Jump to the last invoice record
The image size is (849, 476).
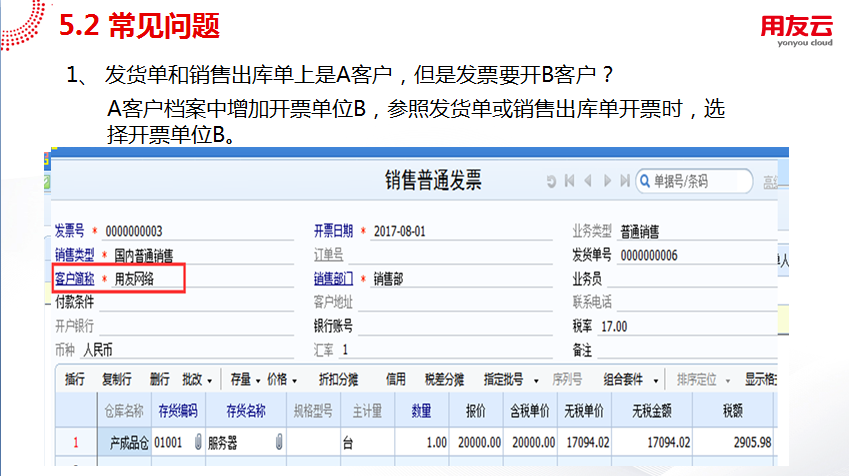point(624,181)
